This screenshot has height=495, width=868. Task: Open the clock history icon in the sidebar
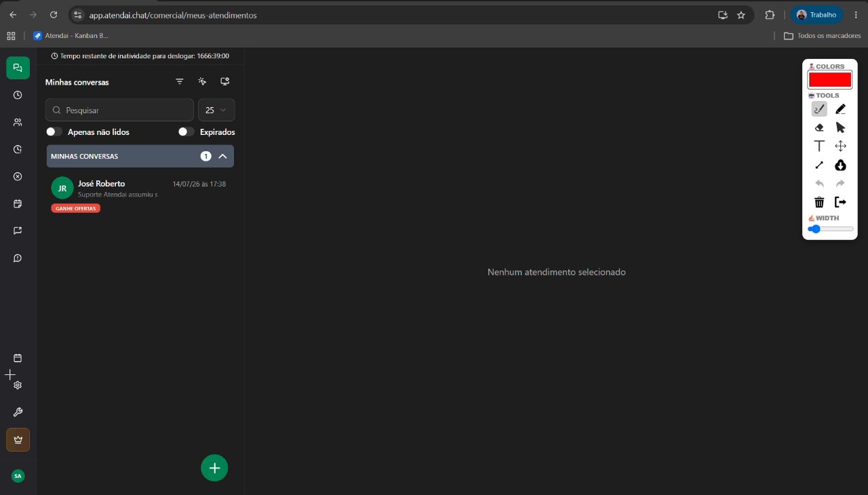point(18,95)
